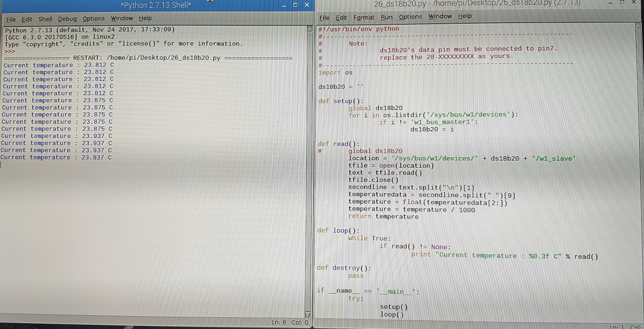Open Options menu in the editor window

[x=410, y=17]
